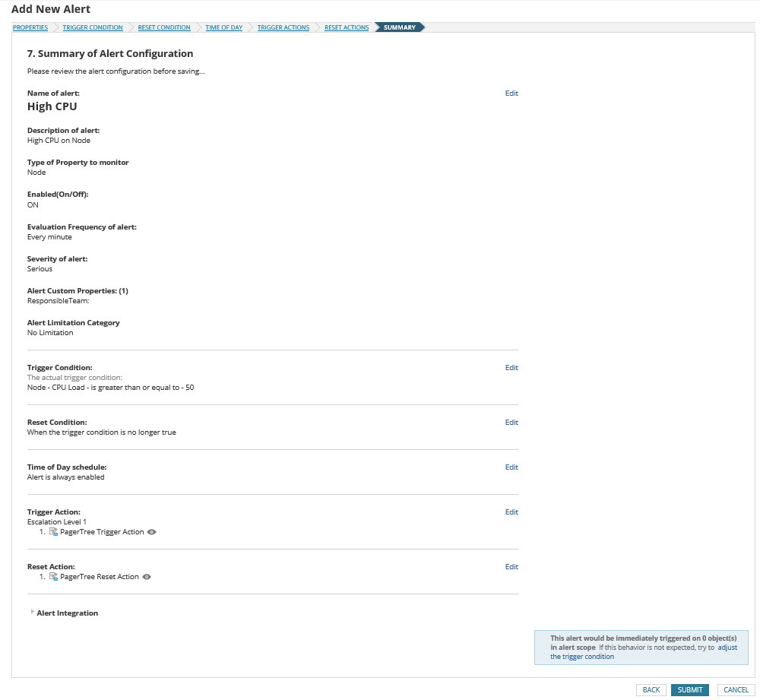
Task: Navigate to the Time of Day step
Action: (224, 28)
